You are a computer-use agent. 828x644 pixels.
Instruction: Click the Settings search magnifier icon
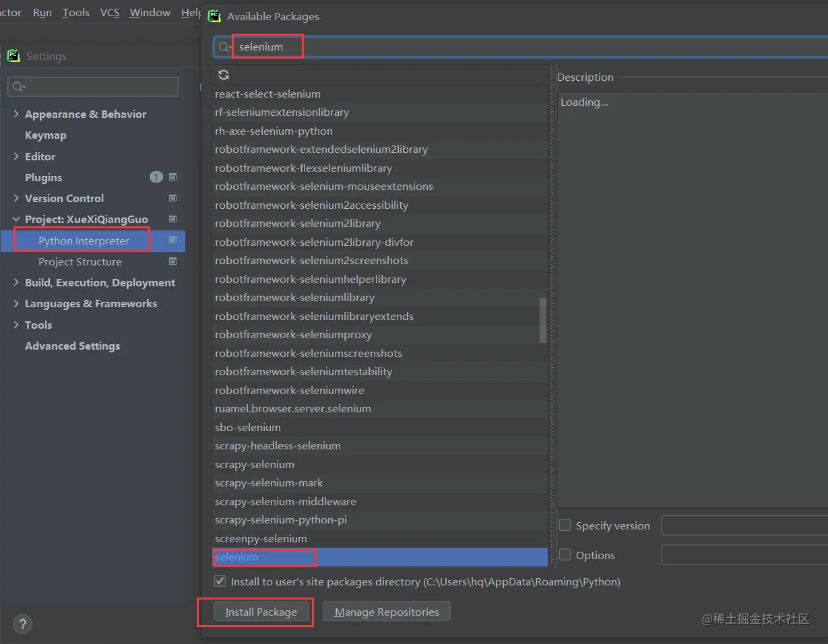19,87
